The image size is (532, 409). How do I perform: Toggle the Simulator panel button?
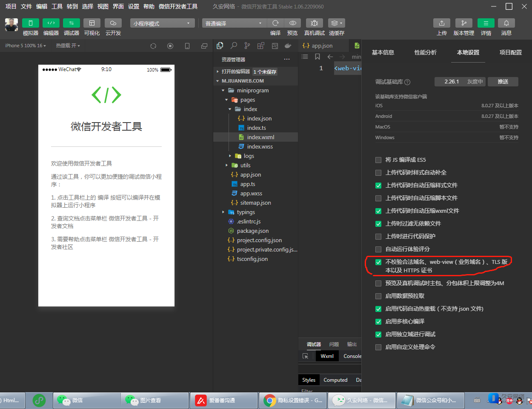(x=31, y=23)
